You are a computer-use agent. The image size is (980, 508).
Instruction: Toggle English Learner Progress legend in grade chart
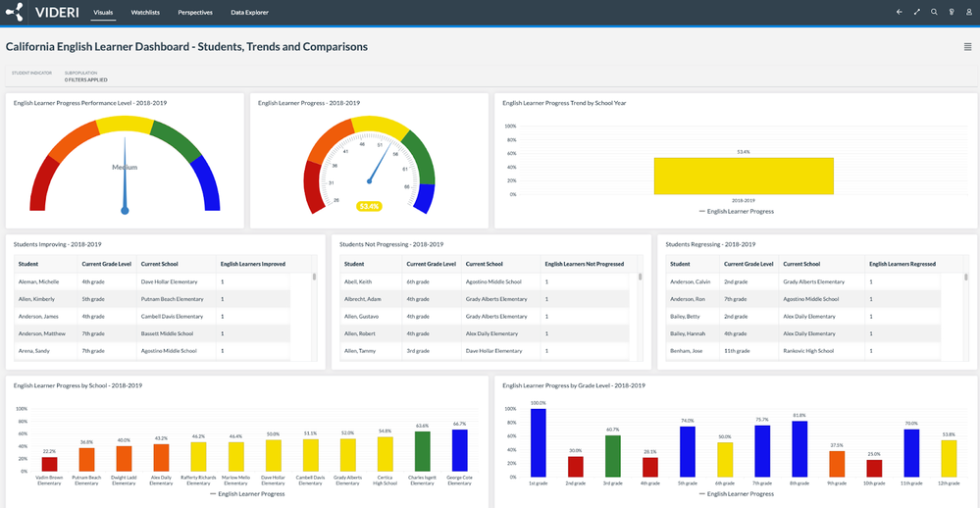click(x=737, y=493)
